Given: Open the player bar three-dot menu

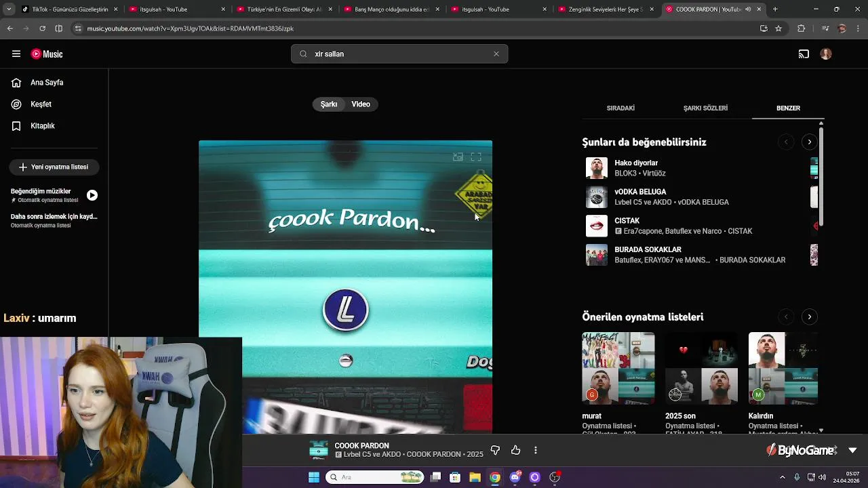Looking at the screenshot, I should [x=536, y=451].
